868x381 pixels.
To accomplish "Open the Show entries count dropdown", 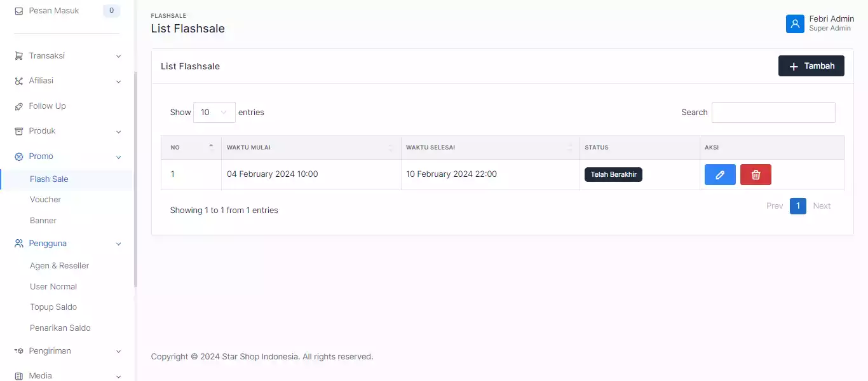I will [214, 113].
